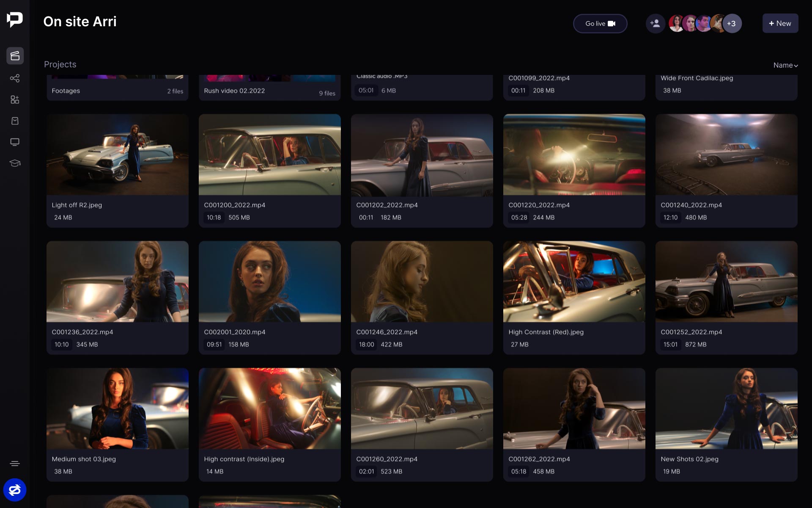Open the Footages folder card
This screenshot has width=812, height=508.
(x=118, y=88)
